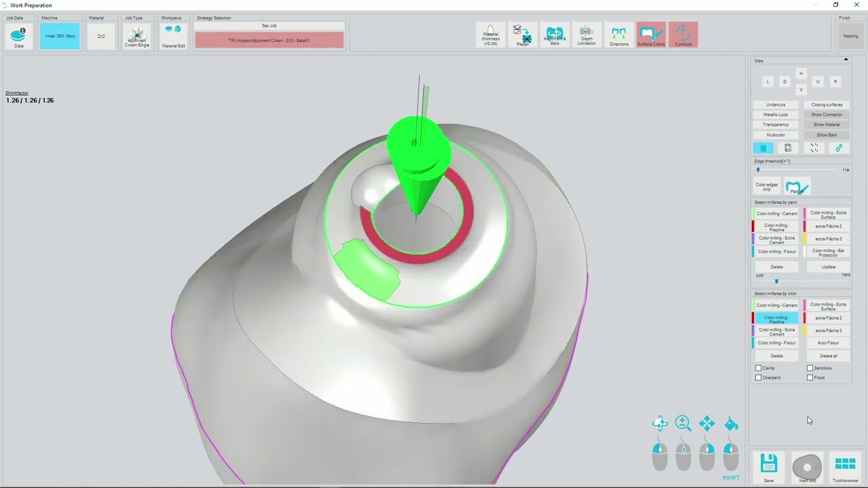The width and height of the screenshot is (868, 488).
Task: Open the Nesting finish step
Action: coord(850,36)
